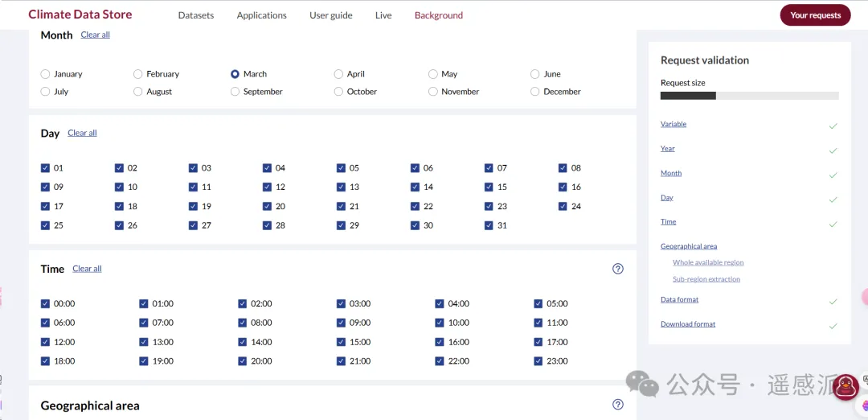
Task: Open the Time section help icon
Action: (618, 269)
